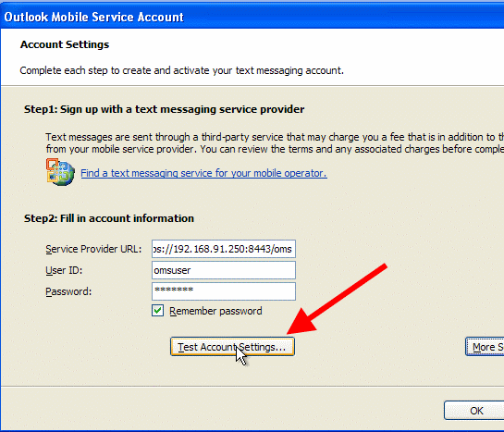The height and width of the screenshot is (432, 504).
Task: Run Test Account Settings
Action: pos(232,347)
